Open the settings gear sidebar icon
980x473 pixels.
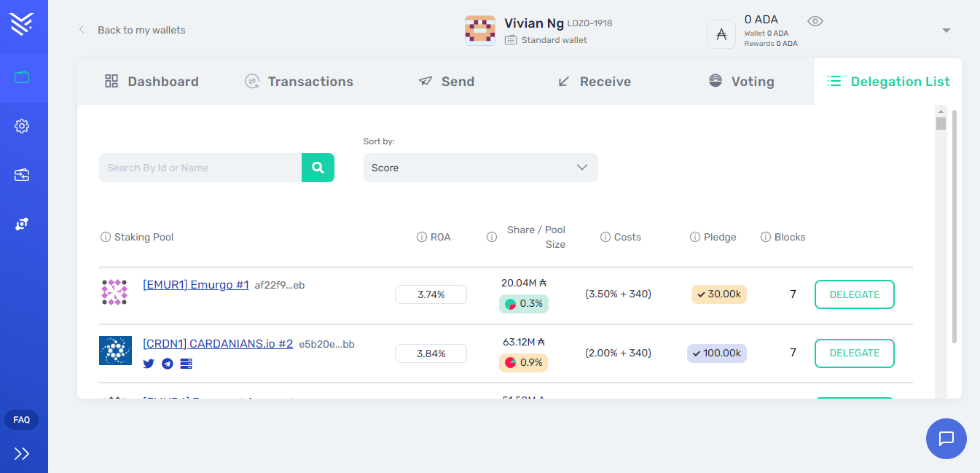click(22, 126)
